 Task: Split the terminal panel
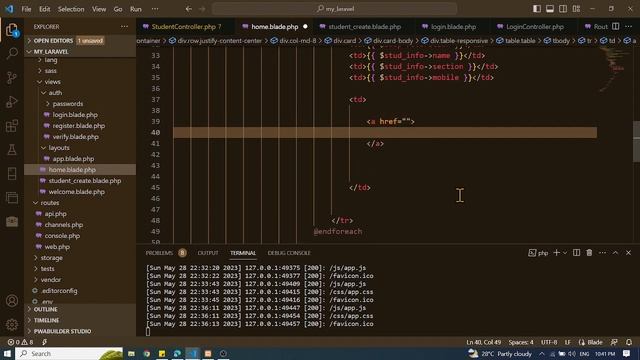point(576,253)
